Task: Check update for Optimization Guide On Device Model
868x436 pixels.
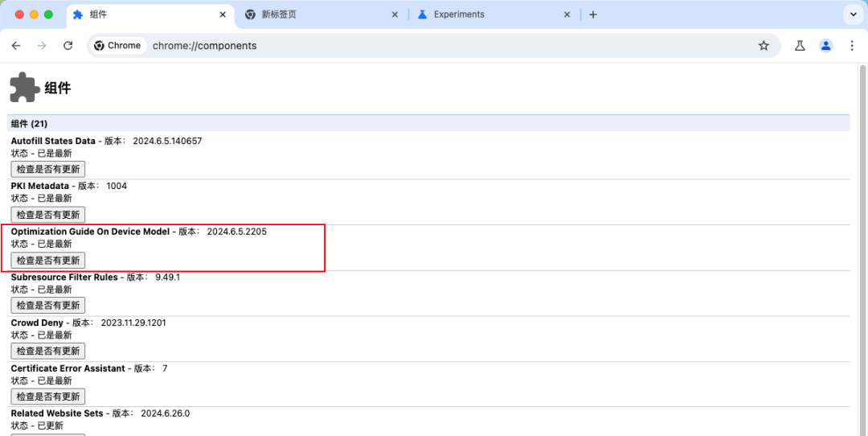Action: coord(48,260)
